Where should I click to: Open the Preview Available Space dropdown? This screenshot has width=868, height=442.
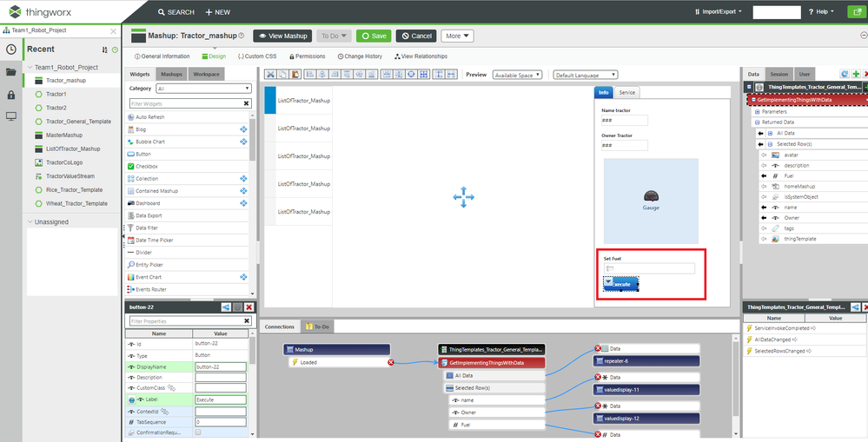517,75
